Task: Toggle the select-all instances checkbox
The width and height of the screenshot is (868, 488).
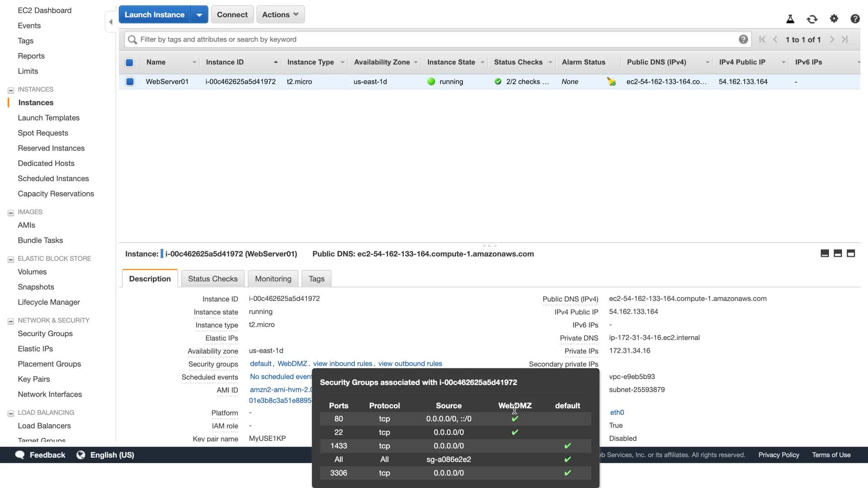Action: coord(129,62)
